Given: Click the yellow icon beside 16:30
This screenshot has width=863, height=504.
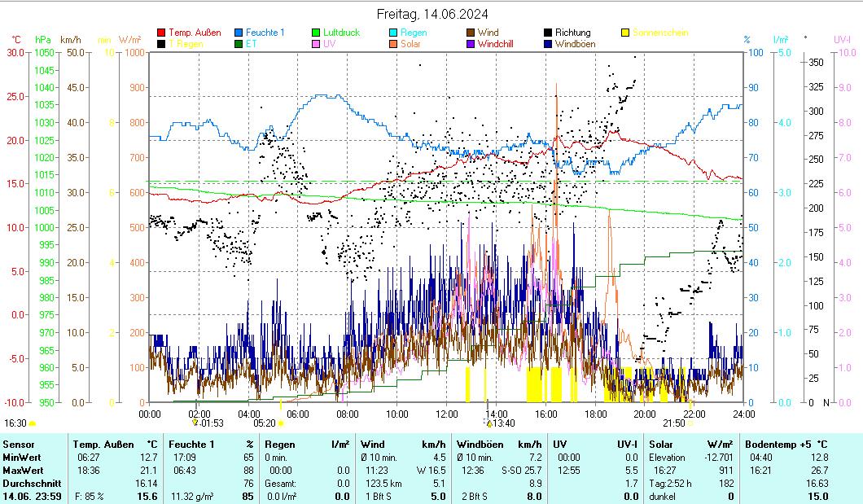Looking at the screenshot, I should click(33, 423).
